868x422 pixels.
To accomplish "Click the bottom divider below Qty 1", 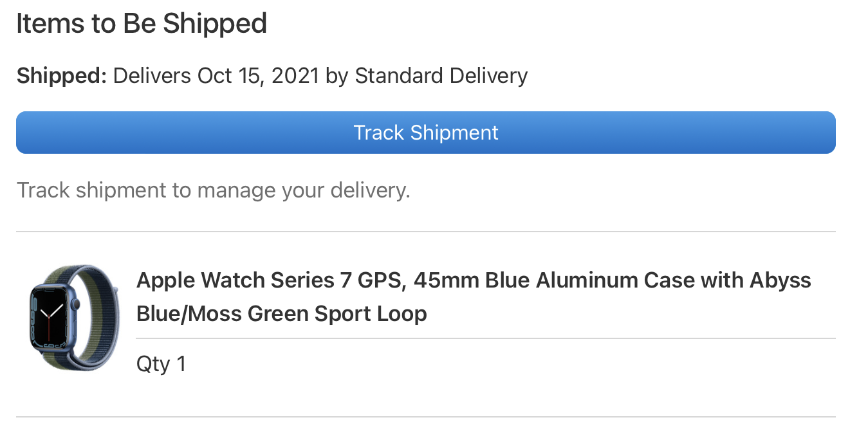I will click(x=425, y=416).
